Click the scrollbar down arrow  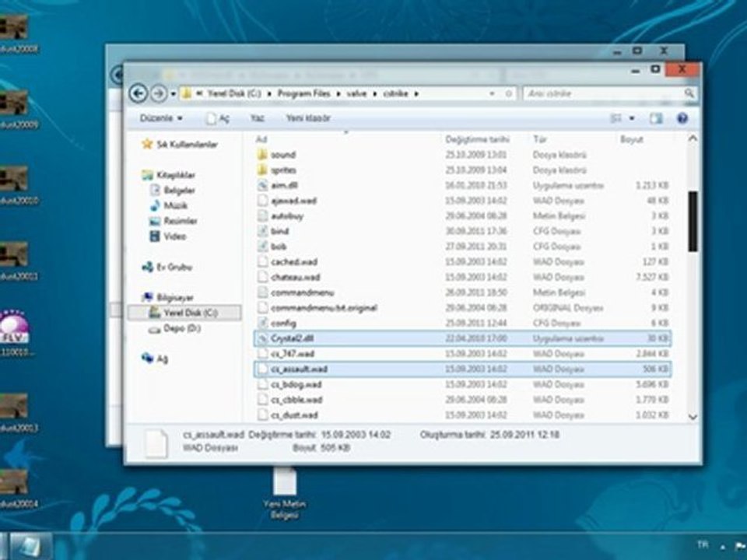tap(693, 417)
